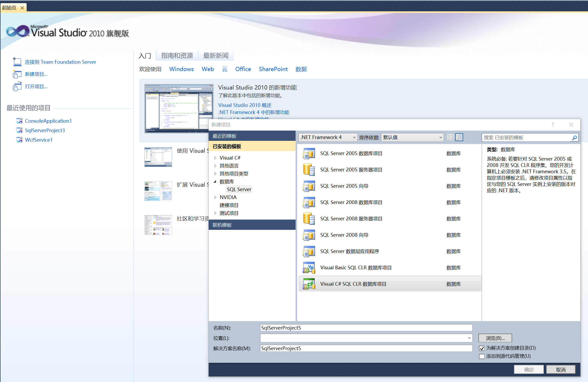Select the 已安装的模板 section header
This screenshot has width=588, height=382.
(x=252, y=146)
